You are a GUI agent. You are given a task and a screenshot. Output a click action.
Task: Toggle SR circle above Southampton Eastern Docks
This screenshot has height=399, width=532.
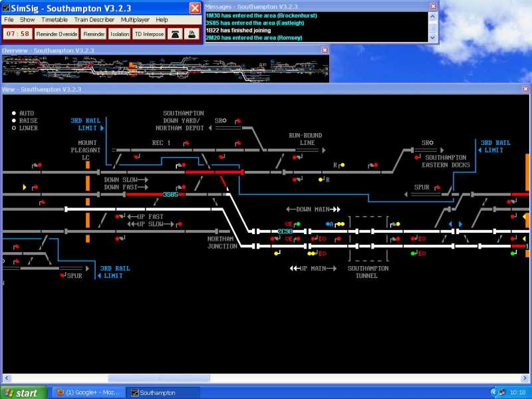tap(431, 142)
